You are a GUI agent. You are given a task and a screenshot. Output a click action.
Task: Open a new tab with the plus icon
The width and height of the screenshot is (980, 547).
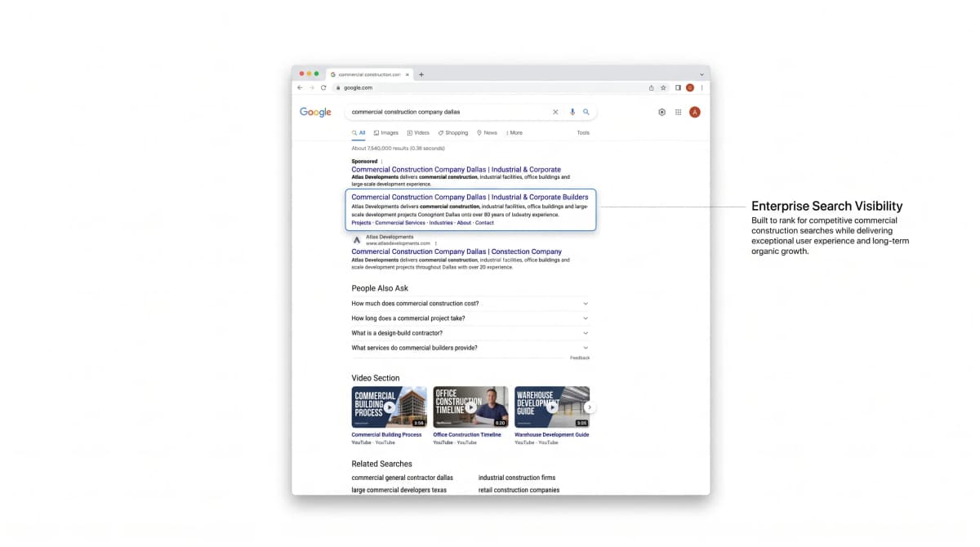point(421,74)
